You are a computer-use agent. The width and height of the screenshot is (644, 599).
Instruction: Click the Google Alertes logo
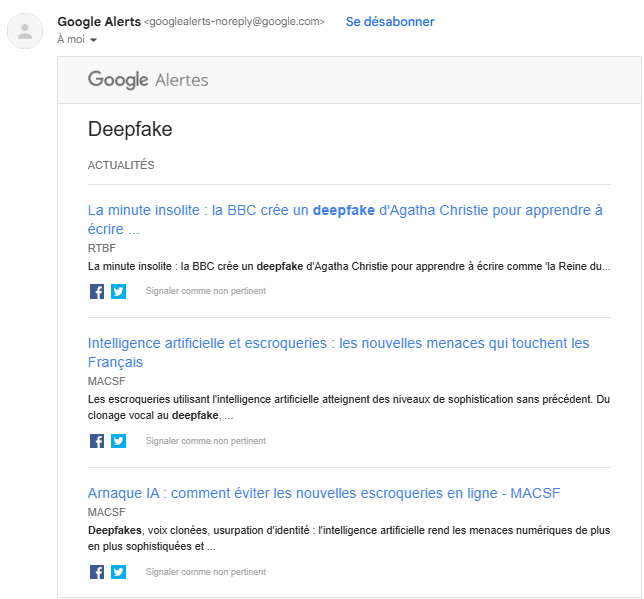point(148,80)
